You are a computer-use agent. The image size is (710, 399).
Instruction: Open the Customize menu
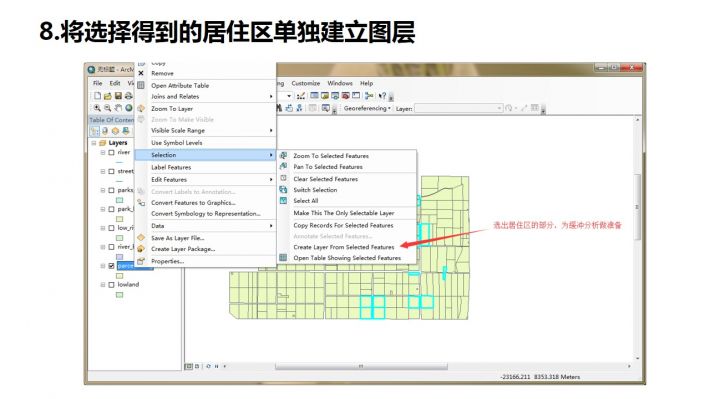coord(306,83)
